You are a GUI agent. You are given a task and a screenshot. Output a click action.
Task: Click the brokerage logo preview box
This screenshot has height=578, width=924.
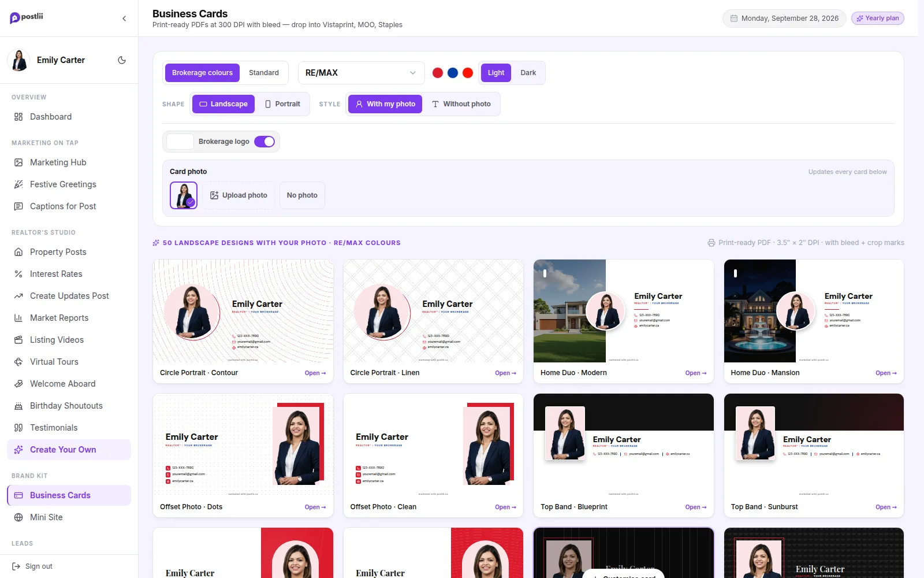[180, 142]
